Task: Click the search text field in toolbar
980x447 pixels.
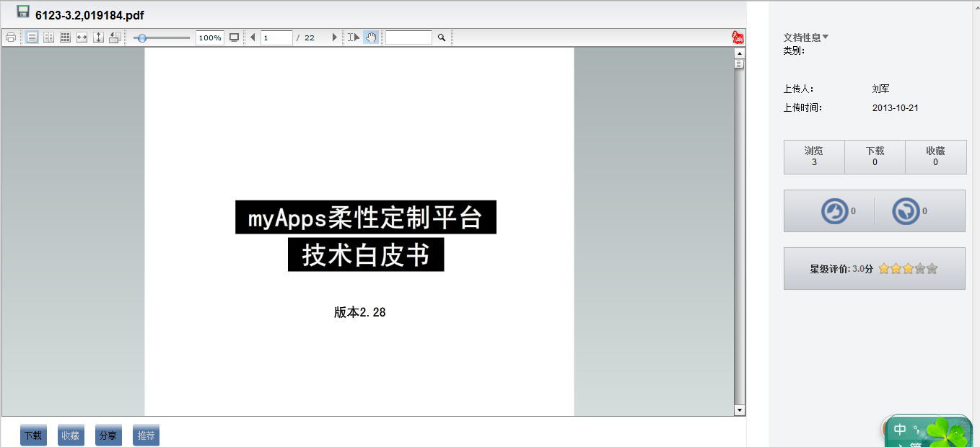Action: [408, 37]
